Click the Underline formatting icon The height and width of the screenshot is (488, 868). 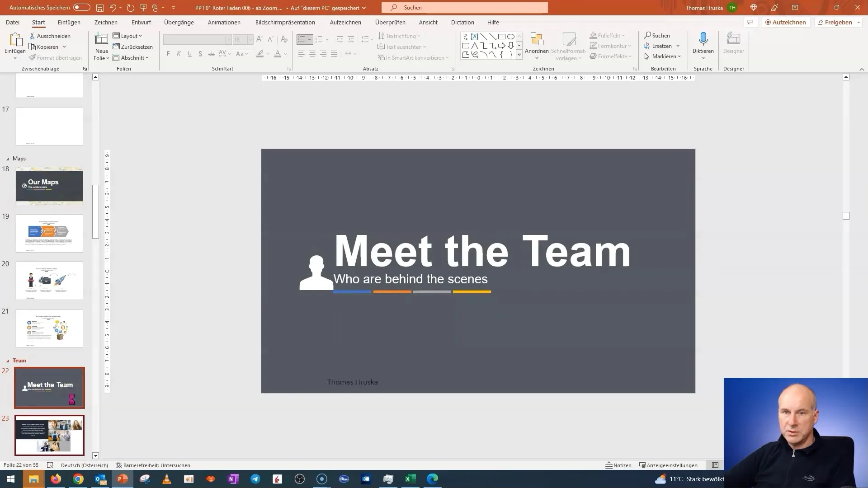point(189,54)
